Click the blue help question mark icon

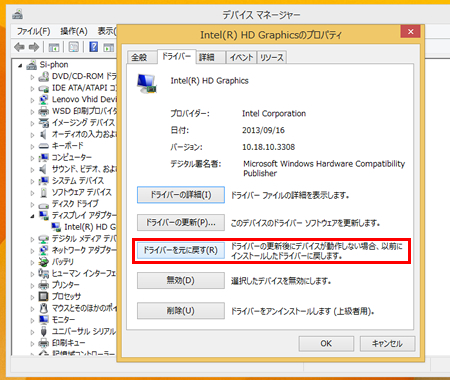94,47
